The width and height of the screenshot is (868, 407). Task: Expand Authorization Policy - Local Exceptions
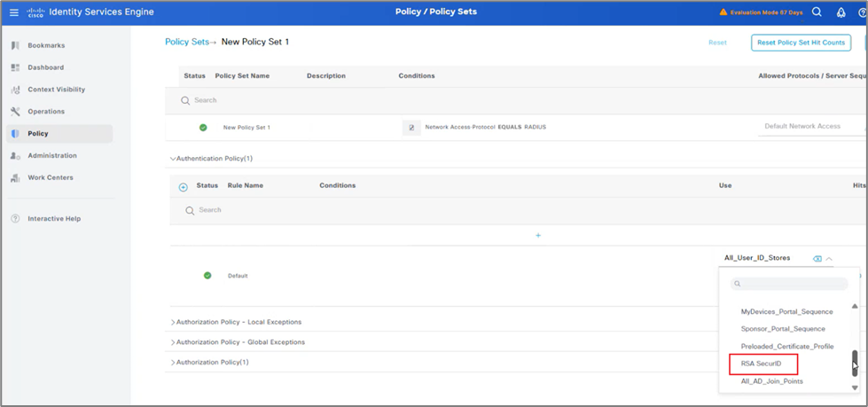tap(173, 323)
